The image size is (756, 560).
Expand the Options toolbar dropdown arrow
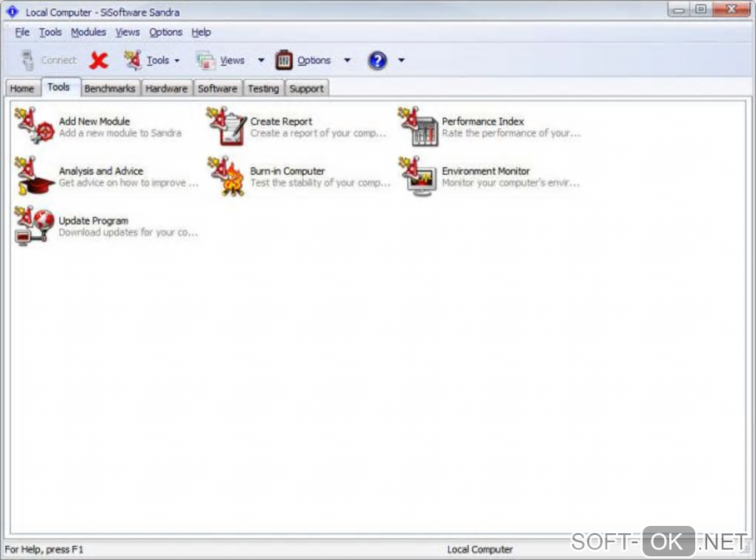point(347,60)
